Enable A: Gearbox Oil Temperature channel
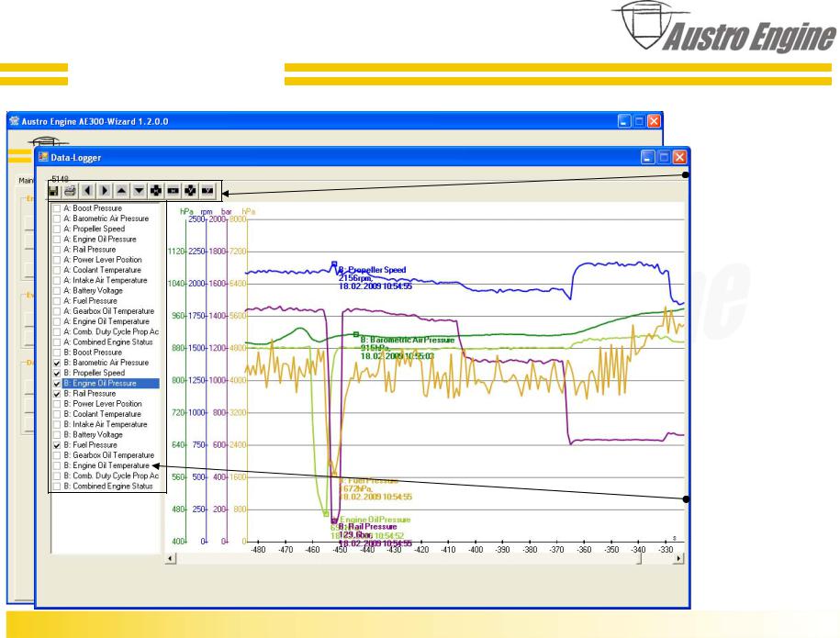 tap(57, 311)
